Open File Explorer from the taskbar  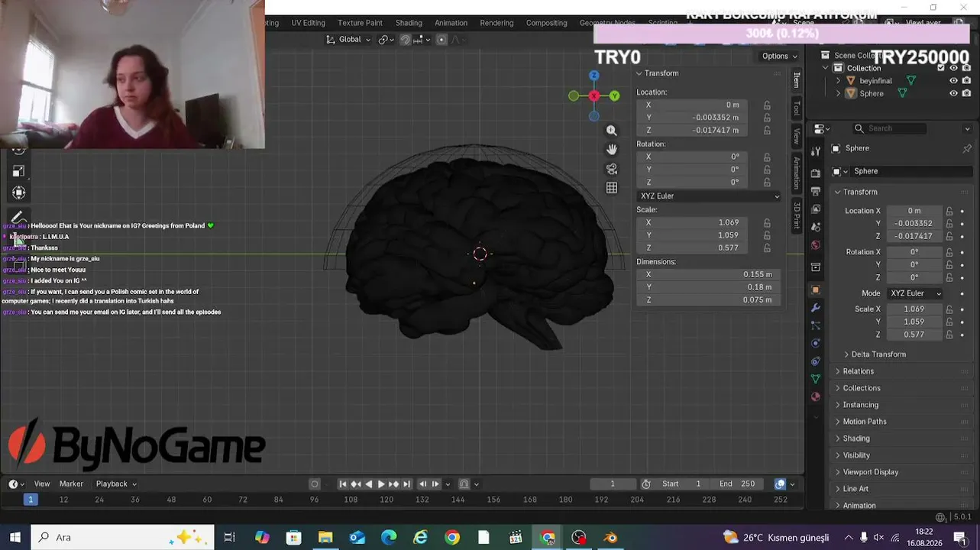tap(325, 538)
